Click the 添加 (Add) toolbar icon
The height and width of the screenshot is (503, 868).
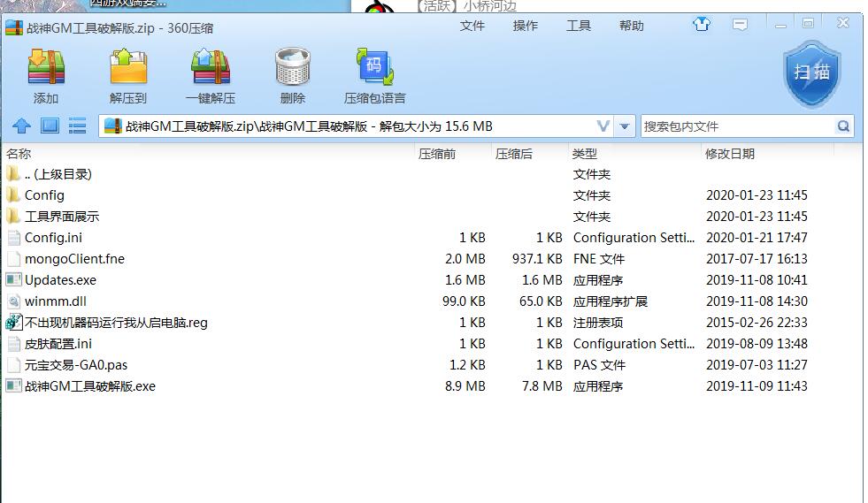pos(46,69)
